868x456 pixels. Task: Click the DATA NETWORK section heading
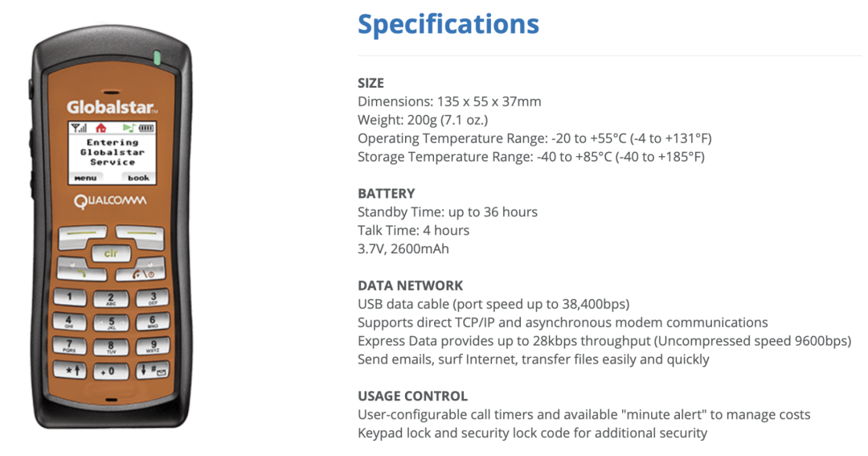tap(410, 286)
